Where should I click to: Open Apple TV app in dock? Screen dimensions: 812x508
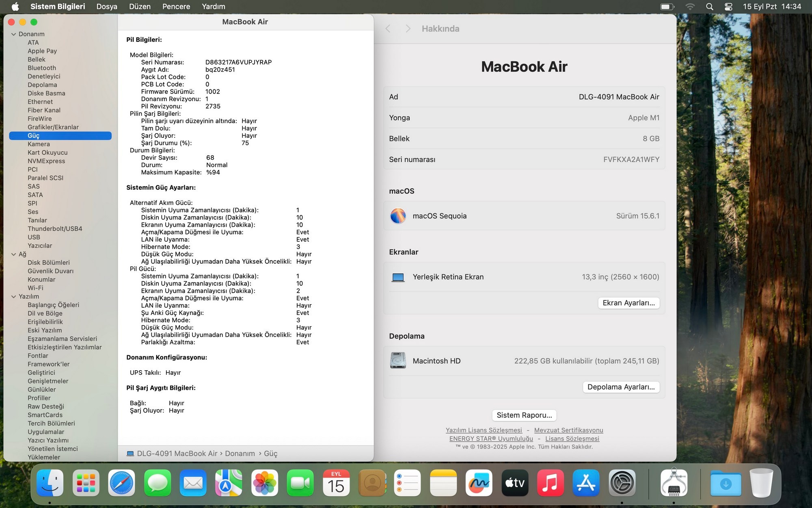(514, 483)
